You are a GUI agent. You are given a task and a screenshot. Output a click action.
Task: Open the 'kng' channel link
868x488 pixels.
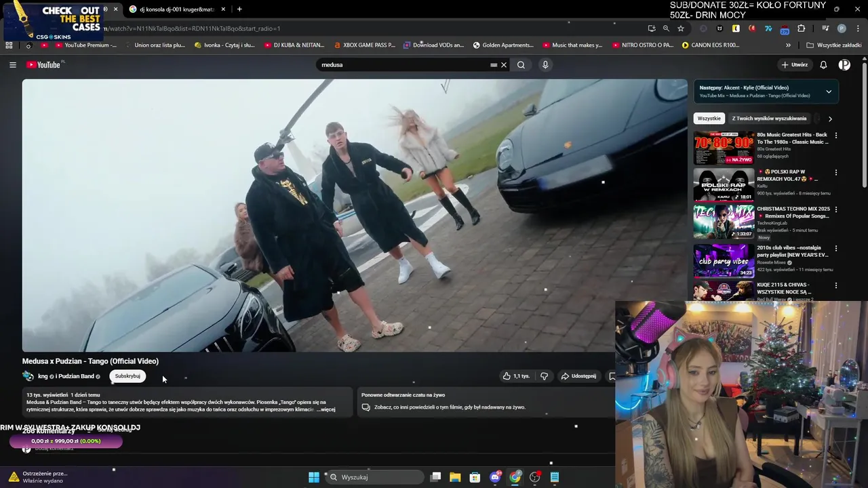[43, 376]
